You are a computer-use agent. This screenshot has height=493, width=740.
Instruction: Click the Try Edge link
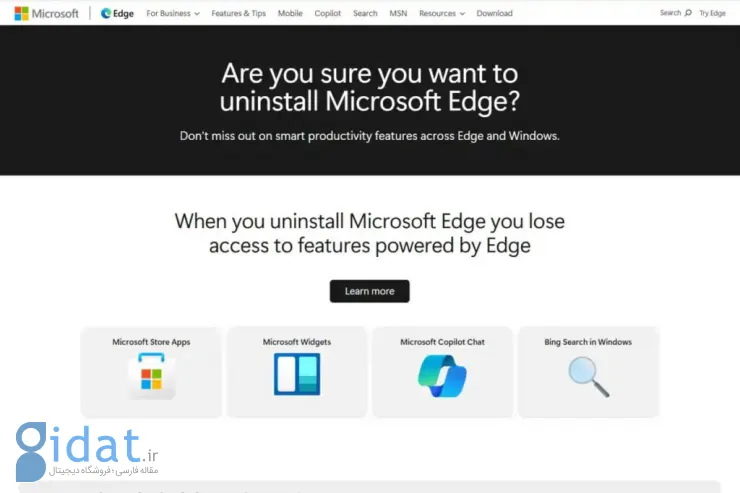pos(712,13)
